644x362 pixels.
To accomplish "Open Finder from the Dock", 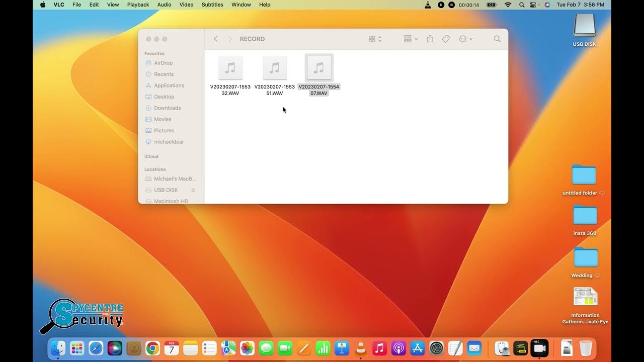I will tap(58, 348).
